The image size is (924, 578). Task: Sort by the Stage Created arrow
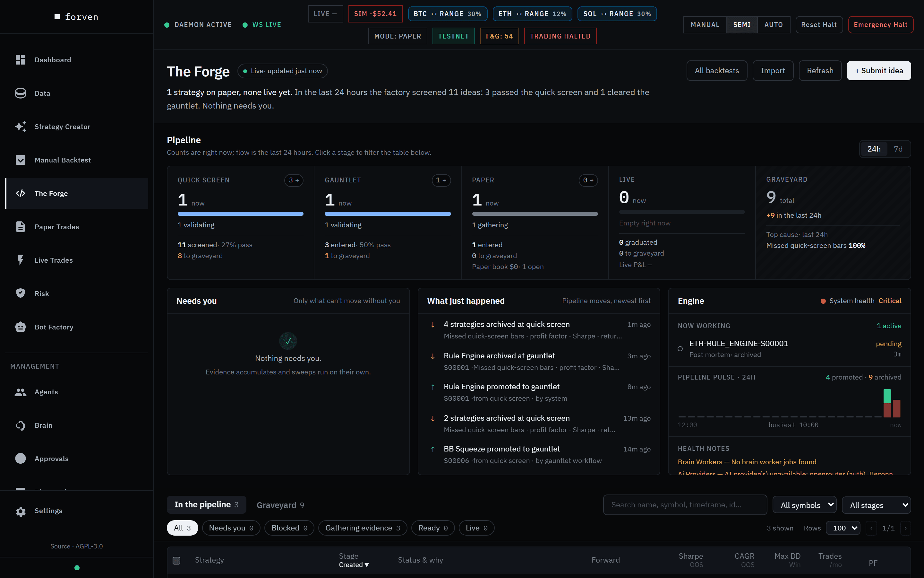coord(366,565)
